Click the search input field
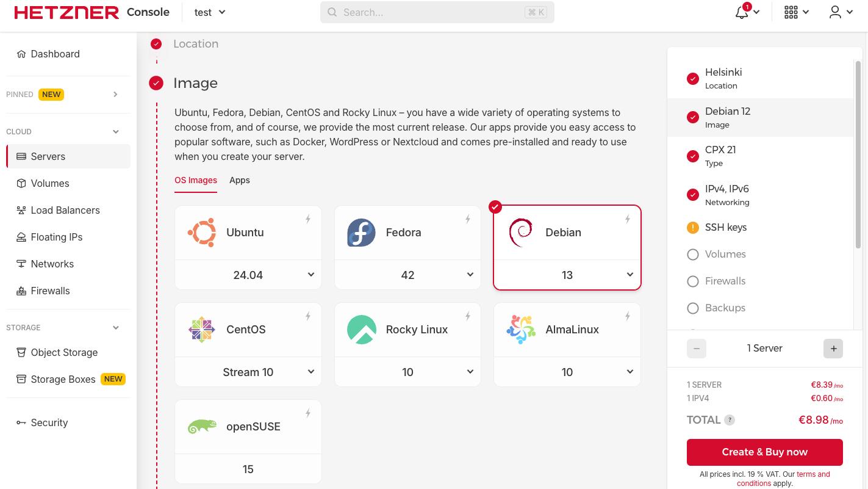Image resolution: width=868 pixels, height=489 pixels. coord(433,12)
